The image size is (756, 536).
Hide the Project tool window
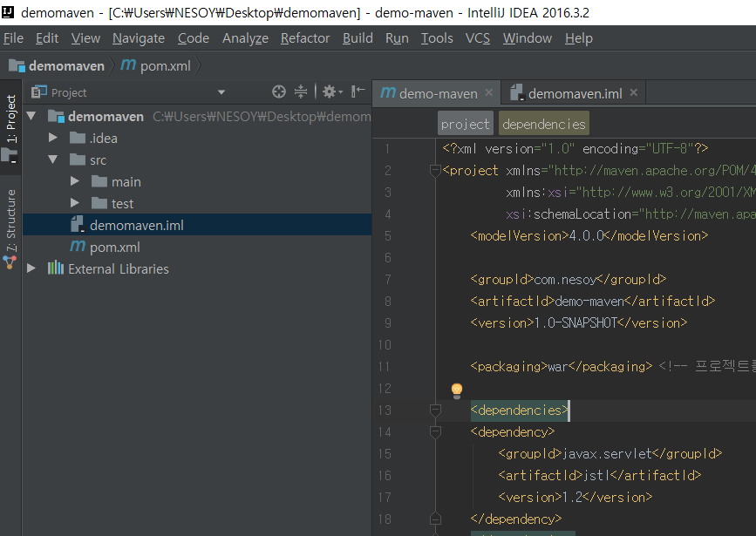pos(358,92)
